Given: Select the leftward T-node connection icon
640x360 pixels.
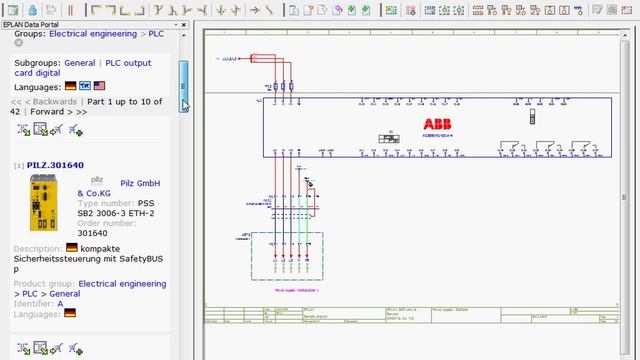Looking at the screenshot, I should click(x=202, y=10).
